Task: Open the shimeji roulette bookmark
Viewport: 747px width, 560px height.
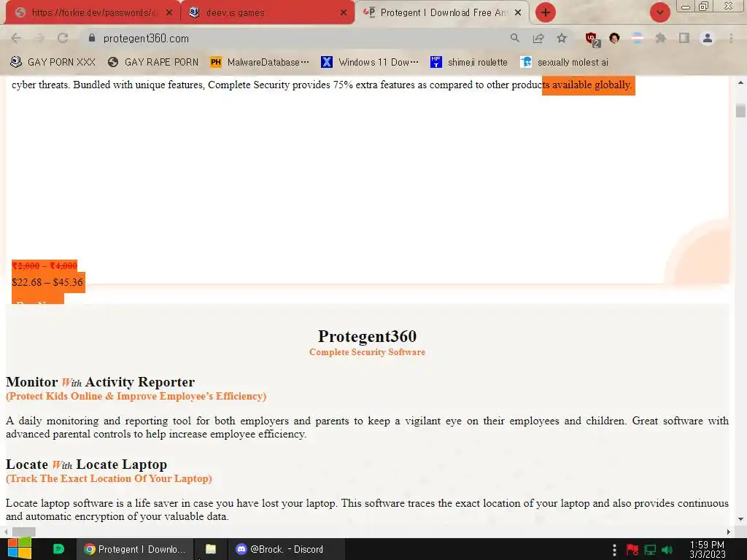Action: [469, 62]
